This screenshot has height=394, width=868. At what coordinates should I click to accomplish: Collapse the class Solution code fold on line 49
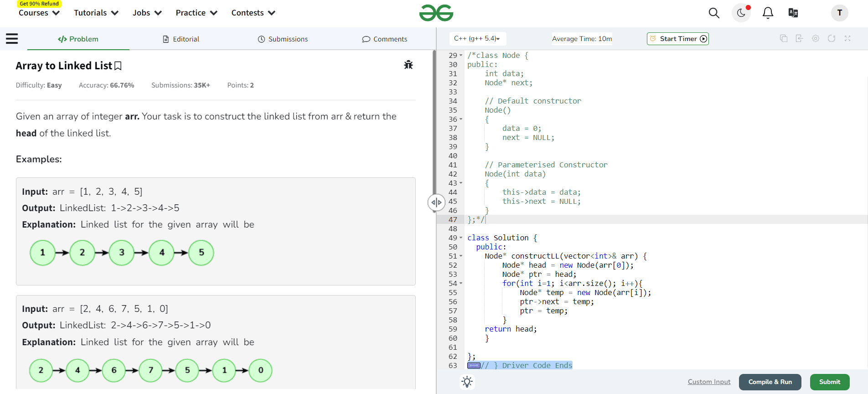pos(461,238)
